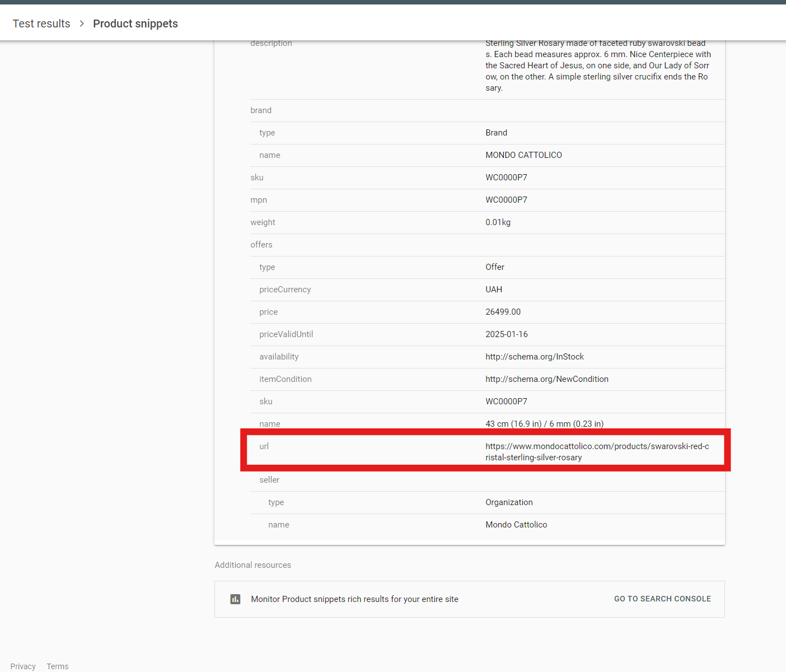
Task: Select the Offer type value
Action: click(495, 267)
